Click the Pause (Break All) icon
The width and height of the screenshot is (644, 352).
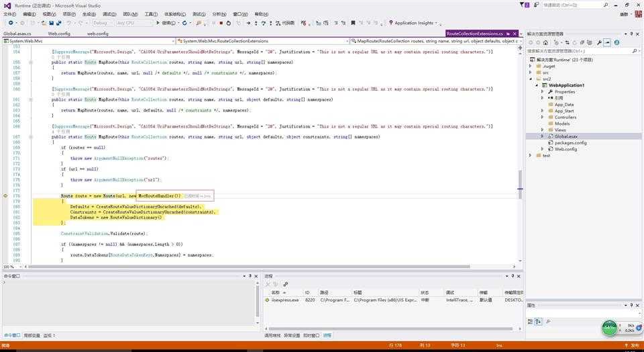[213, 23]
